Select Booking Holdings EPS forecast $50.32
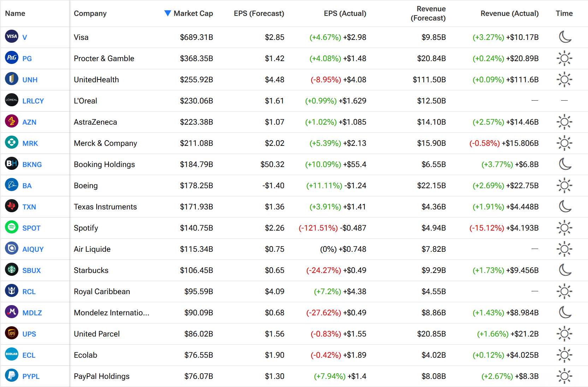Screen dimensions: 588x387 pos(272,165)
